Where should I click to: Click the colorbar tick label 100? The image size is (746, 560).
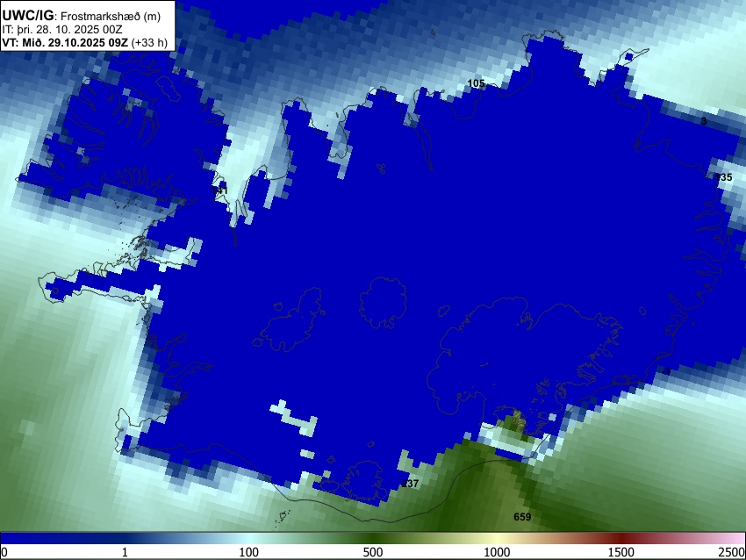coord(248,552)
